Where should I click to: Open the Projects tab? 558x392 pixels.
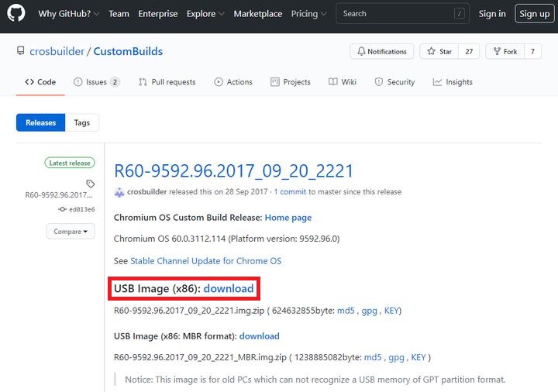click(x=291, y=82)
